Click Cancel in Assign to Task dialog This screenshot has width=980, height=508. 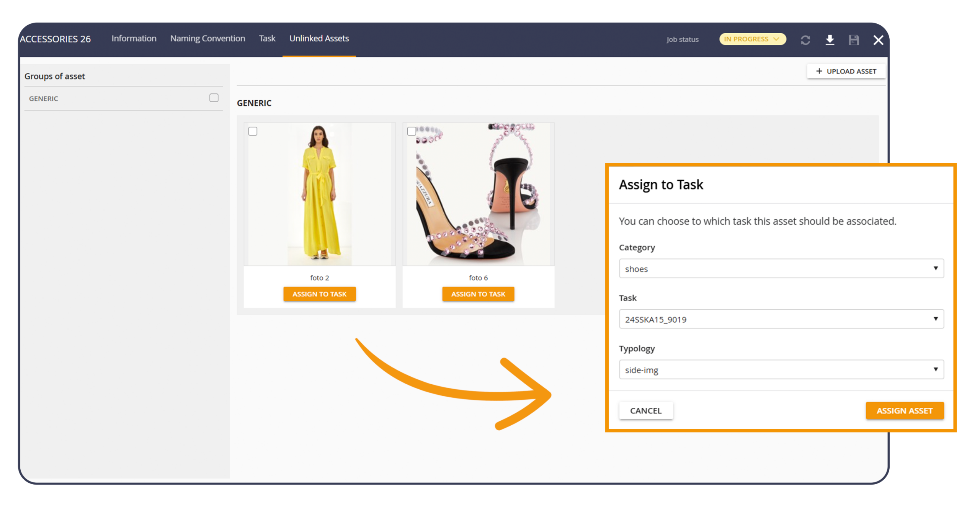[x=645, y=411]
